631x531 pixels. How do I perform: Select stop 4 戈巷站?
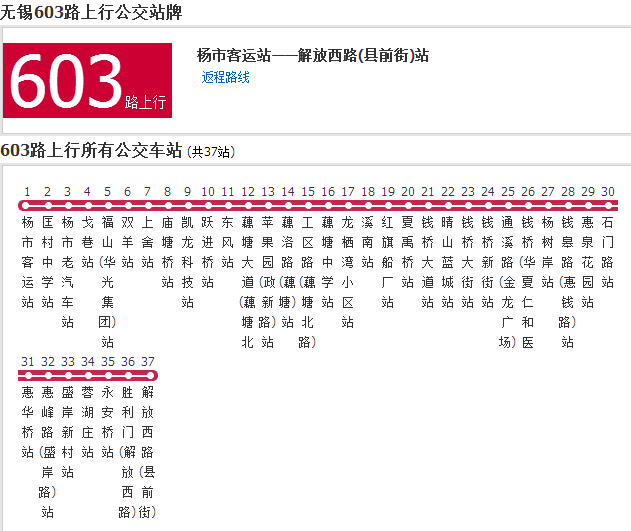(x=87, y=242)
